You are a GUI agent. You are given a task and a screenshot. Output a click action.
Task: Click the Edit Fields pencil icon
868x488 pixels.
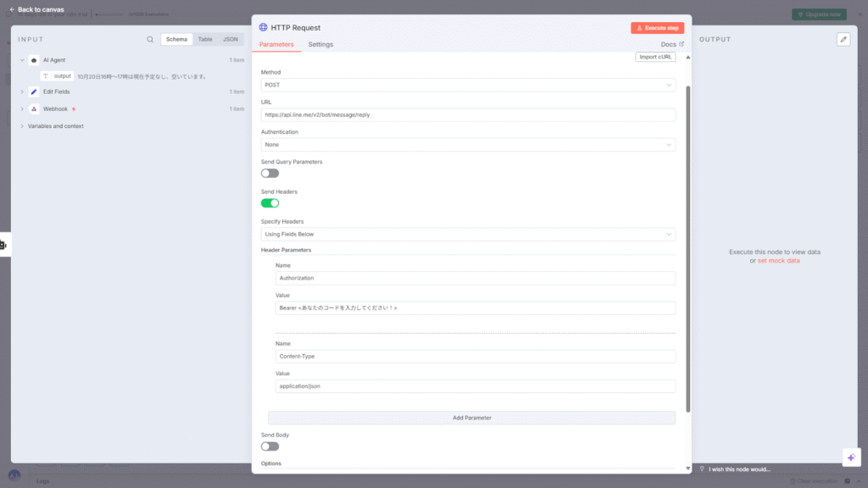(34, 91)
